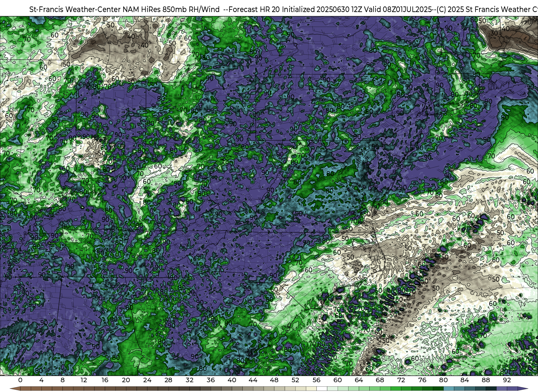Click the colorbar tick label '4'
Viewport: 538px width, 392px height.
41,380
